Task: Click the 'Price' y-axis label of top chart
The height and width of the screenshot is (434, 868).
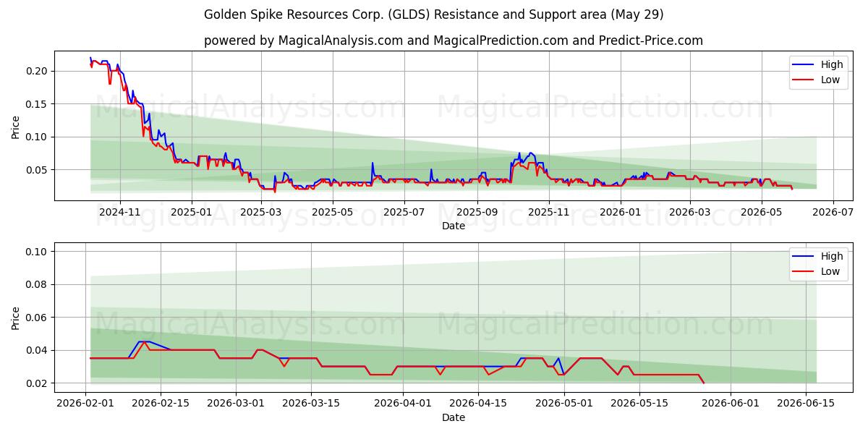Action: [x=16, y=126]
